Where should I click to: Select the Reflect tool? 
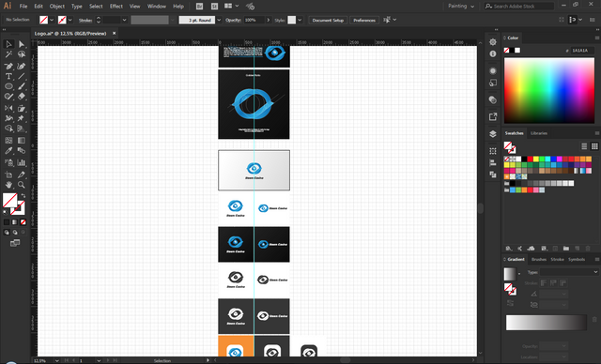coord(8,108)
